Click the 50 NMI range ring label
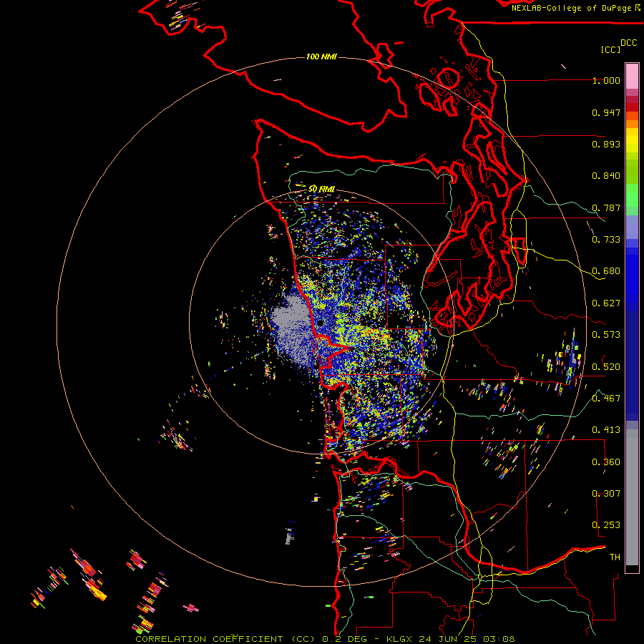Screen dimensions: 644x644 tap(321, 189)
